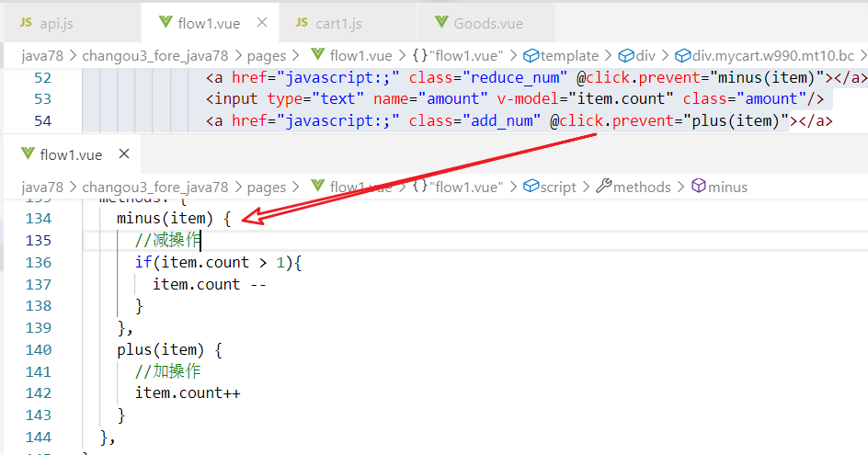Click plus(item) method definition line 140

tap(169, 350)
